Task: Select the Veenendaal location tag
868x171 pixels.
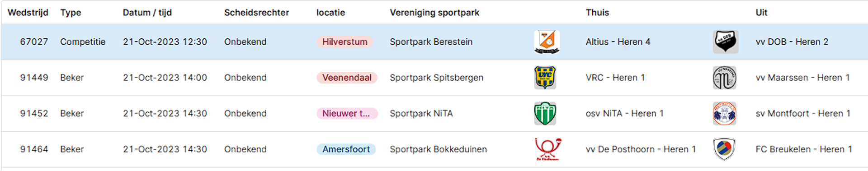Action: click(347, 78)
